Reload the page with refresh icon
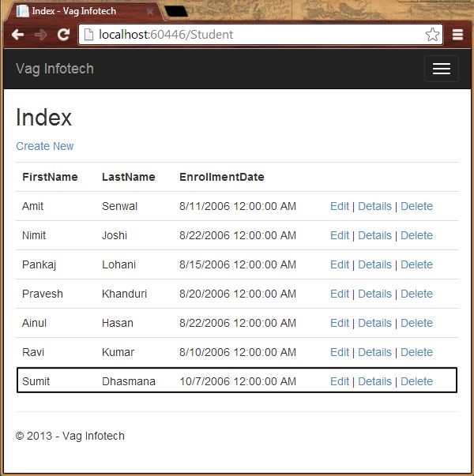 tap(63, 35)
